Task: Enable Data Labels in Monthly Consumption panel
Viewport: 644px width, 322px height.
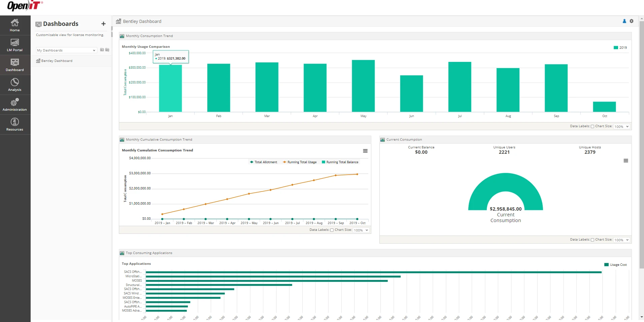Action: [x=592, y=127]
